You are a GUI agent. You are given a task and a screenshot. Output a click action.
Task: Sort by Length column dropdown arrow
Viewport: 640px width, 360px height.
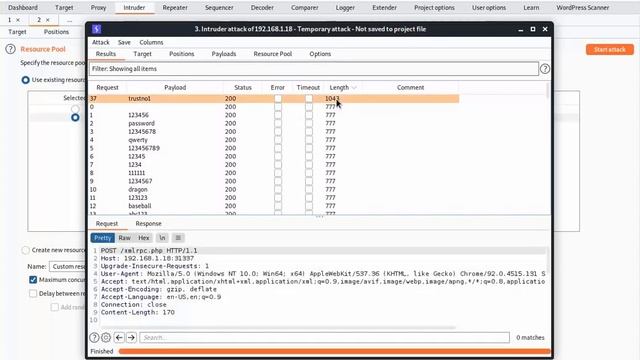pyautogui.click(x=354, y=88)
